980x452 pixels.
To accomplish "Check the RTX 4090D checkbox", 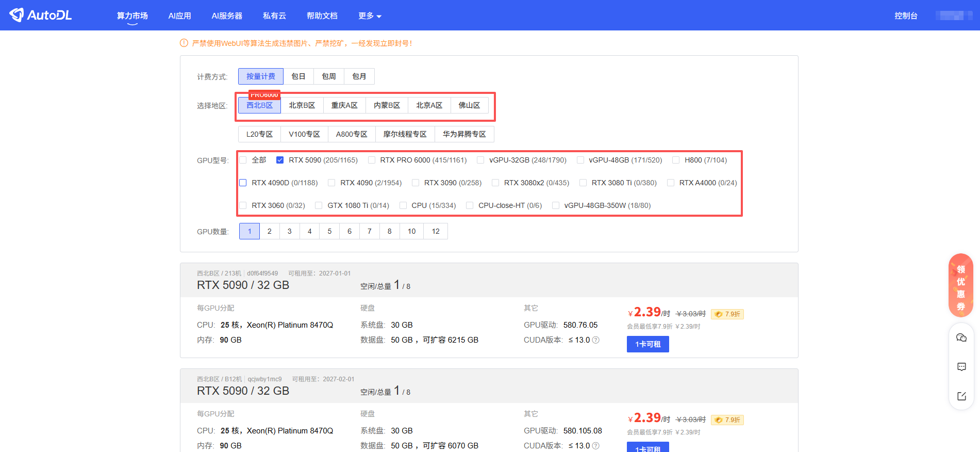I will click(x=243, y=183).
